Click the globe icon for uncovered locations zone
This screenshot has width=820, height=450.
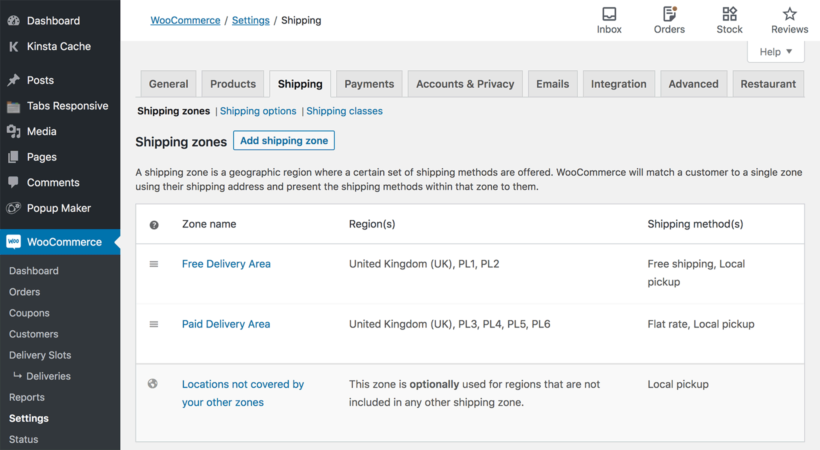pyautogui.click(x=153, y=384)
